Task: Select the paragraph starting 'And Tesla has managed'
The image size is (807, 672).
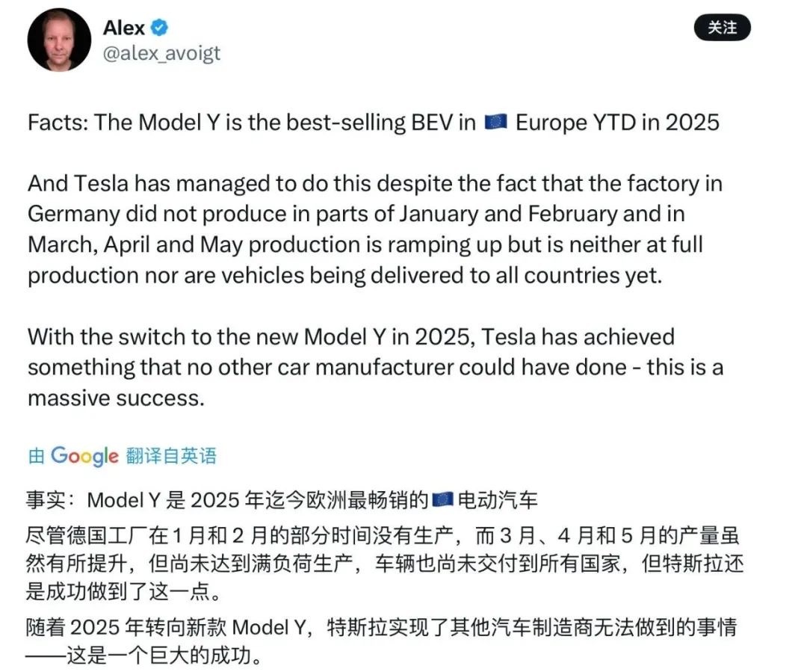Action: (375, 229)
